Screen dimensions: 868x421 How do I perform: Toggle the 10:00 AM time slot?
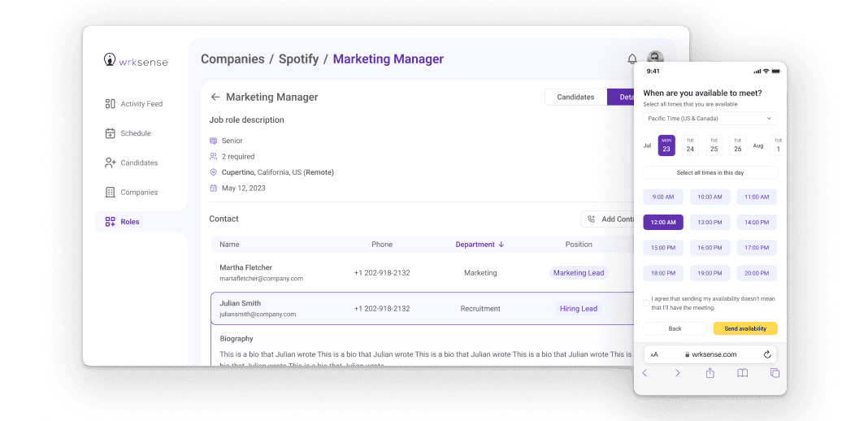coord(710,197)
